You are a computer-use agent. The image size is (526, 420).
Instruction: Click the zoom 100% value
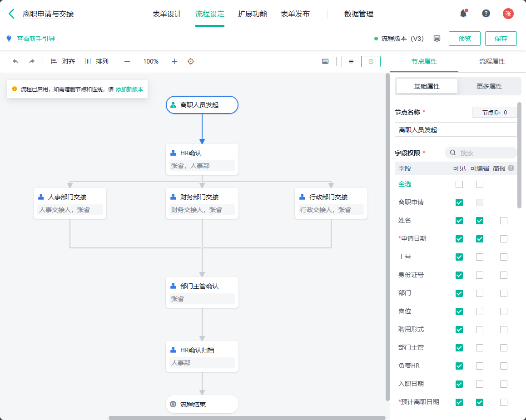click(151, 61)
